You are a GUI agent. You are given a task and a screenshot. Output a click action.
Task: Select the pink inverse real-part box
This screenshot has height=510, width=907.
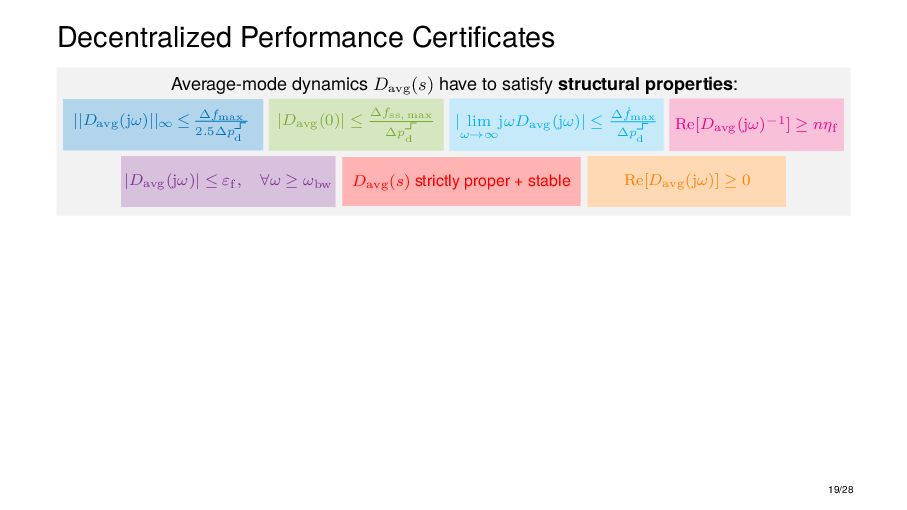pos(758,124)
